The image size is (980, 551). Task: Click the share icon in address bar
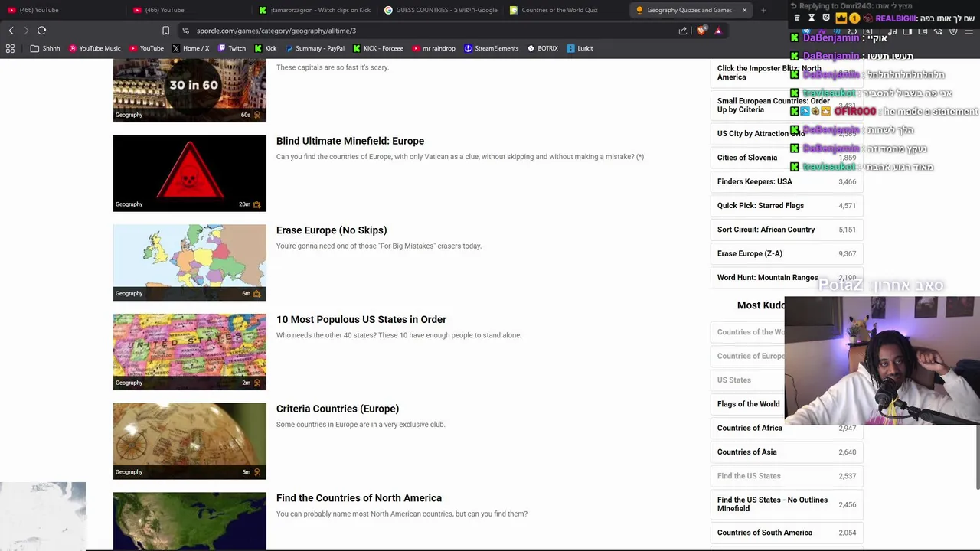(x=683, y=31)
